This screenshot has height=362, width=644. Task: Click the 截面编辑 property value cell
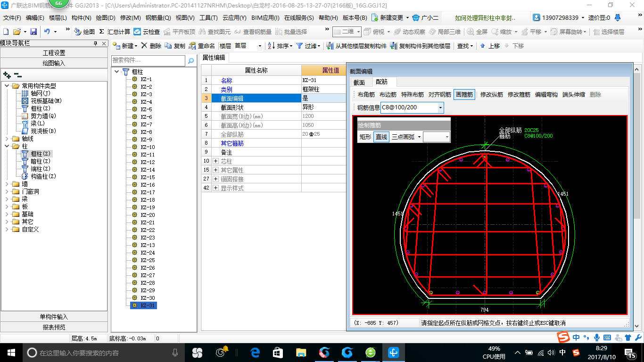pos(323,98)
